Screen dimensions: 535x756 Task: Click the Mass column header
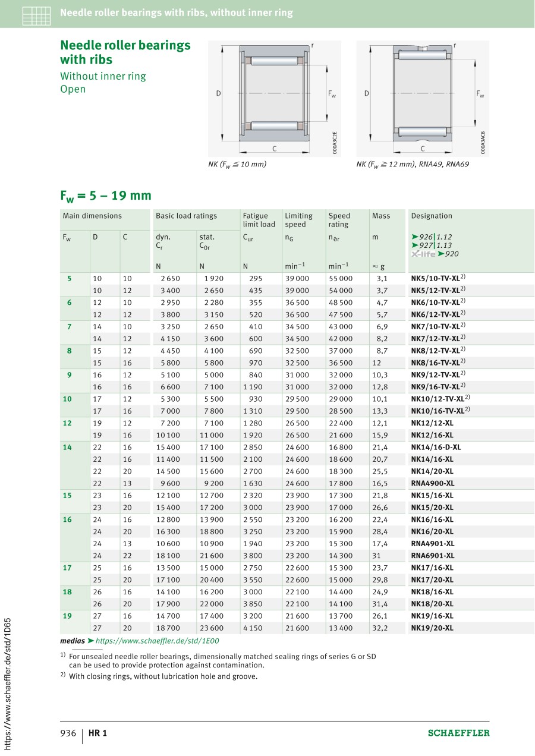[381, 216]
